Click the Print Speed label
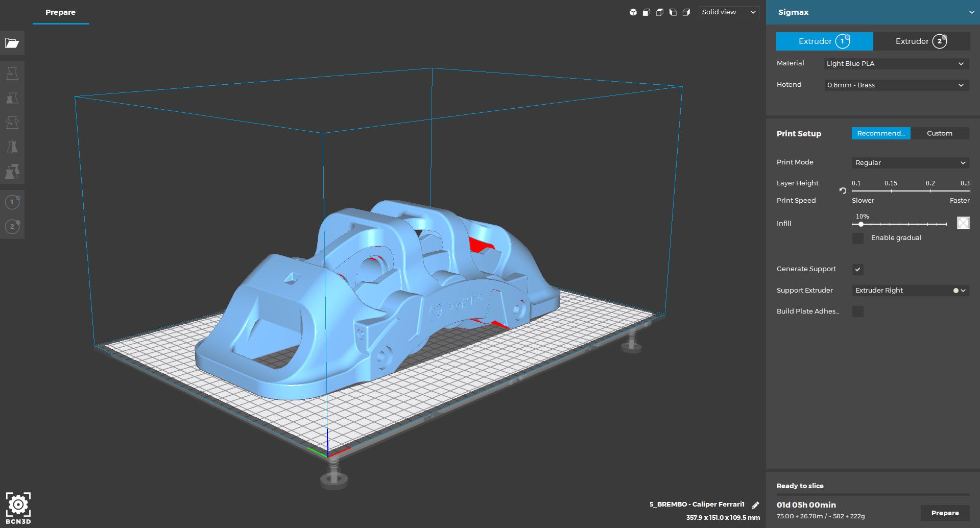The image size is (980, 528). pyautogui.click(x=796, y=201)
